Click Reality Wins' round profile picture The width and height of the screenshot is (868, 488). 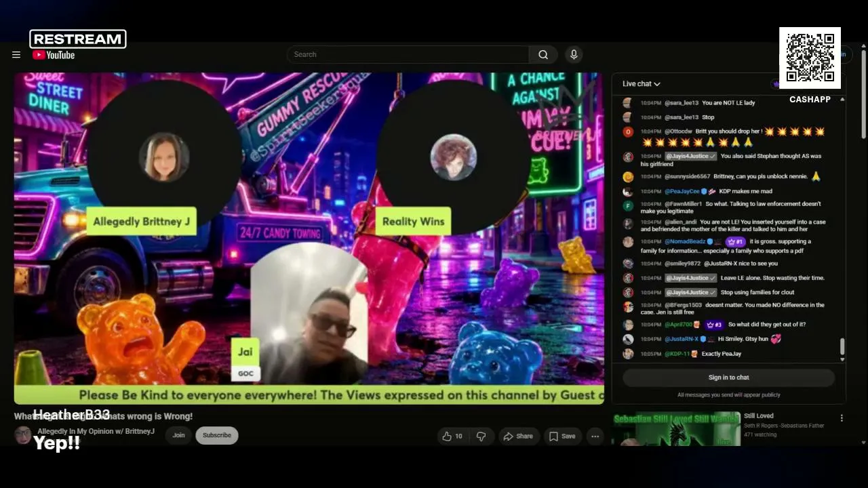(x=453, y=157)
